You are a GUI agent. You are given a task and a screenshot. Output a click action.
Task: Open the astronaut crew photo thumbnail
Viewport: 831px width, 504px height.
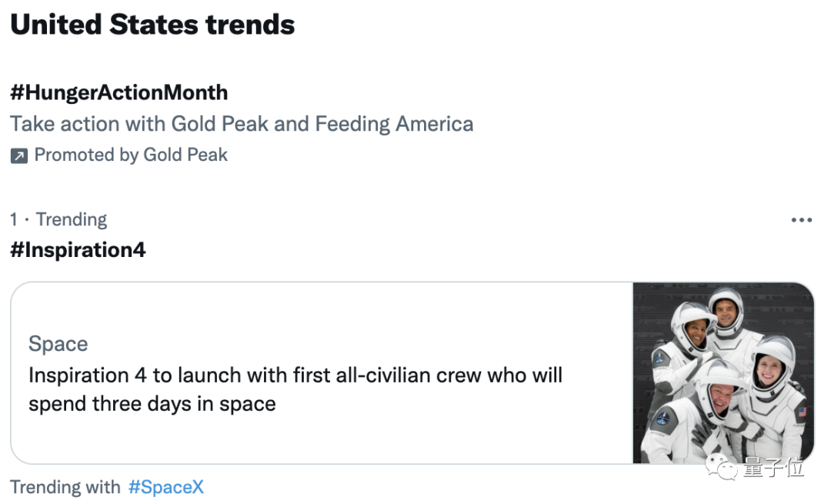[x=723, y=373]
